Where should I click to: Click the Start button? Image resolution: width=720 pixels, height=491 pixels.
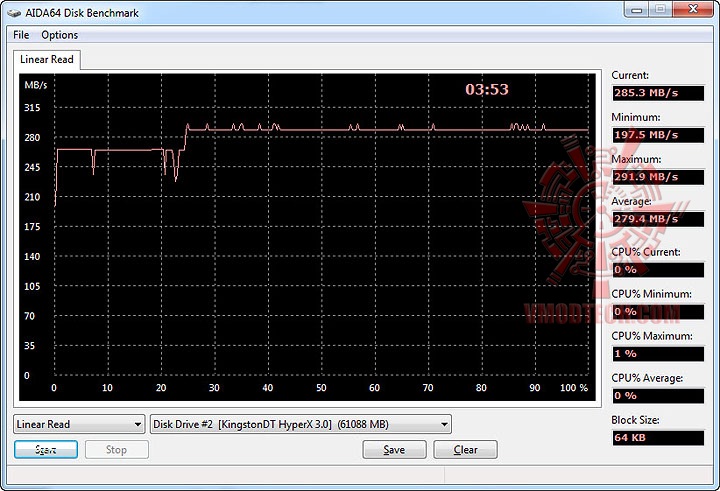46,450
